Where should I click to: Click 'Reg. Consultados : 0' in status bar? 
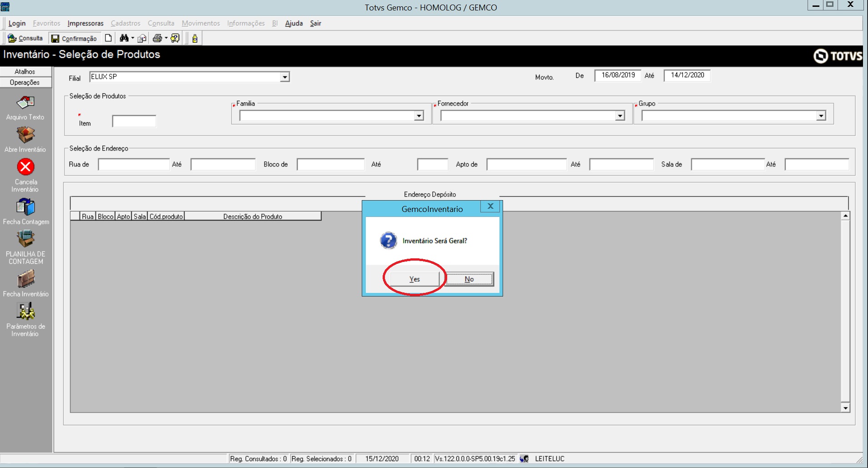point(258,458)
